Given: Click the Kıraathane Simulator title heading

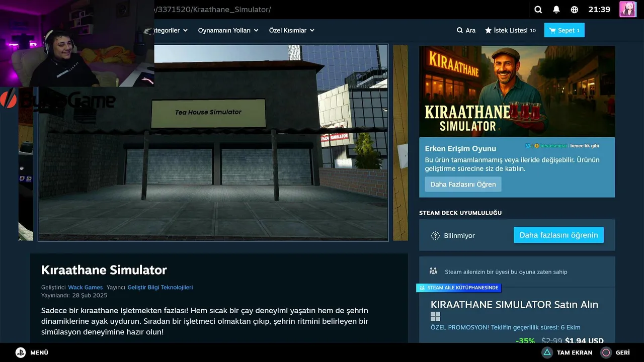Looking at the screenshot, I should [x=104, y=270].
